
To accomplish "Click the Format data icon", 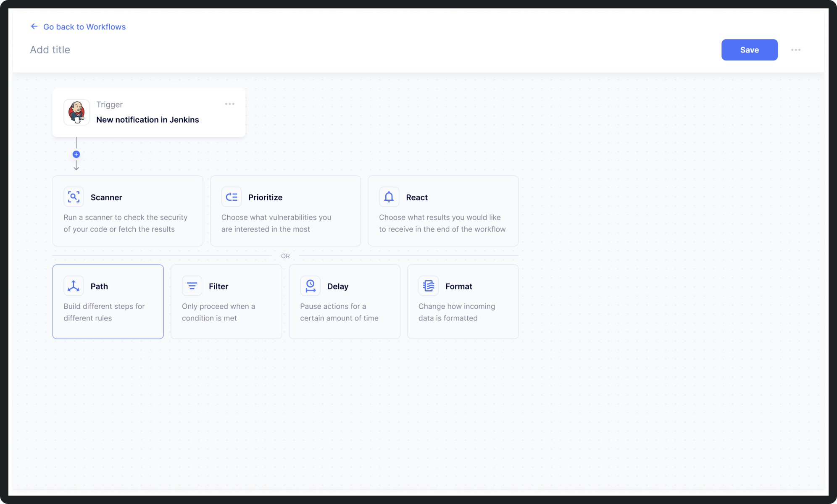I will pyautogui.click(x=428, y=286).
